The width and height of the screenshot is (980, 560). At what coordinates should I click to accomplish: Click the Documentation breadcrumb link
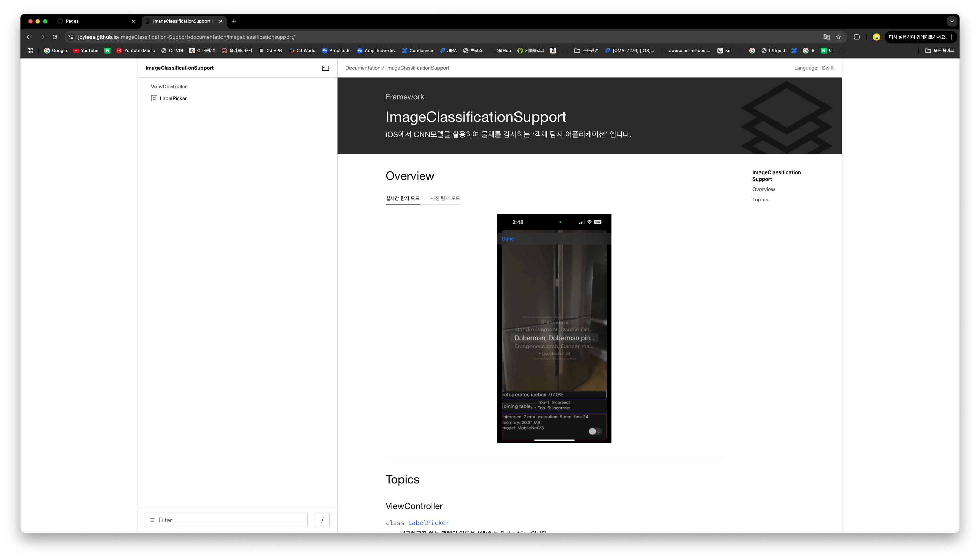363,68
